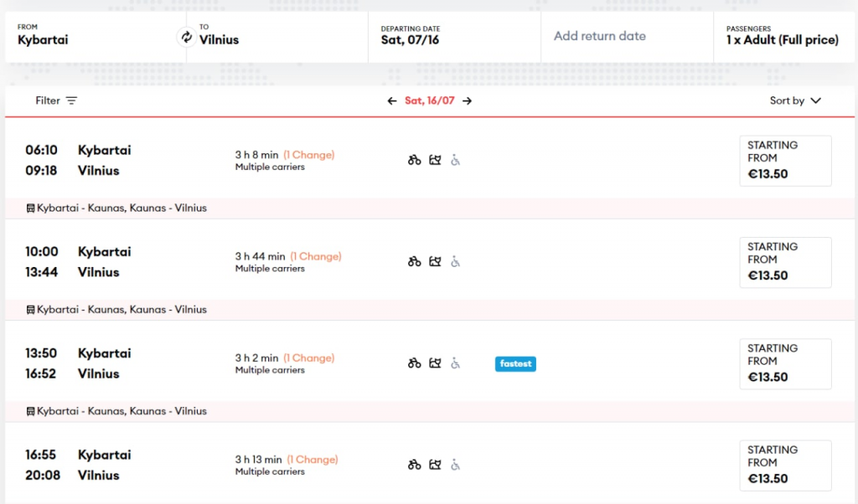Click the fastest badge on 13:50 trip
858x504 pixels.
[x=515, y=364]
